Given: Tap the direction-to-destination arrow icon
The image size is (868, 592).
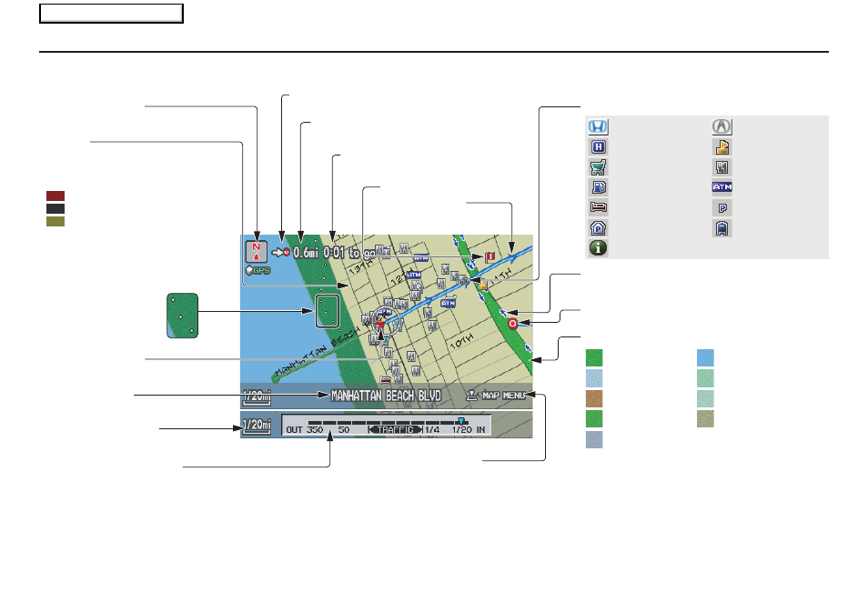Looking at the screenshot, I should pos(281,252).
